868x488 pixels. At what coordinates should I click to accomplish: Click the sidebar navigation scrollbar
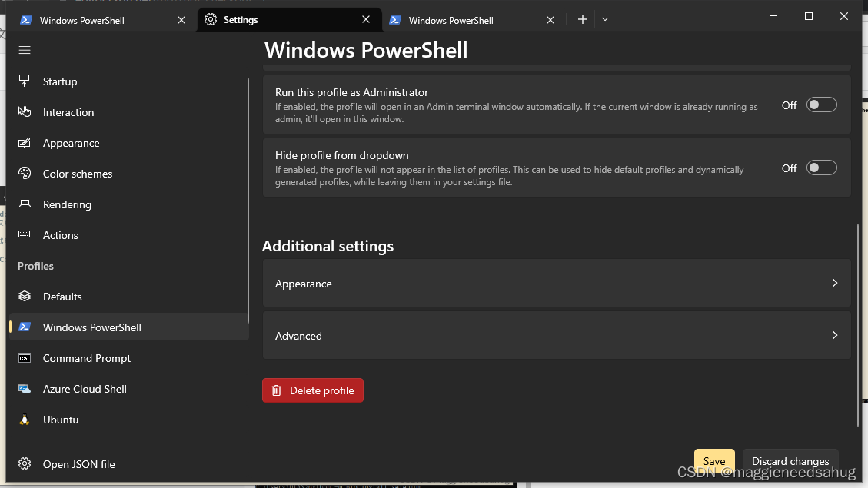coord(248,201)
